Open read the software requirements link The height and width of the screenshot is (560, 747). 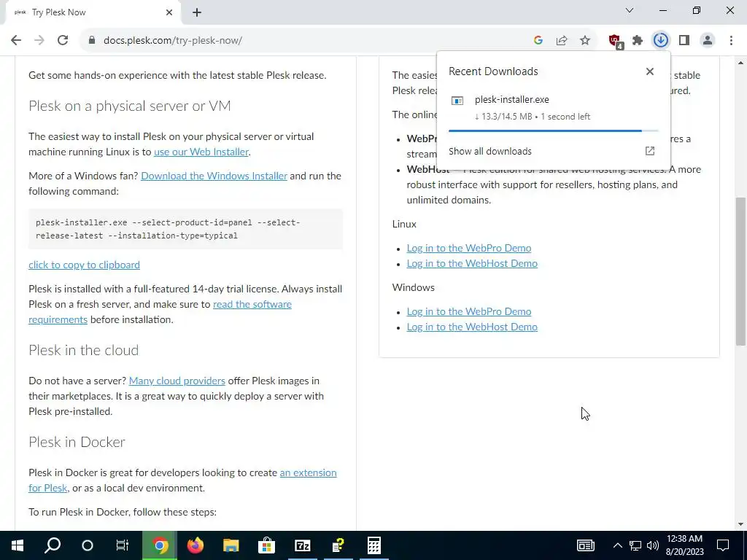tap(160, 312)
